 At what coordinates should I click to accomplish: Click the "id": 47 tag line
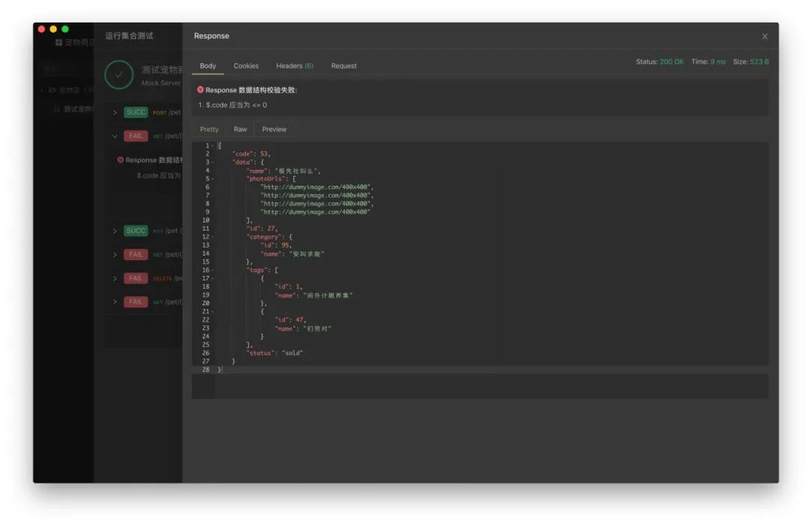[x=290, y=320]
